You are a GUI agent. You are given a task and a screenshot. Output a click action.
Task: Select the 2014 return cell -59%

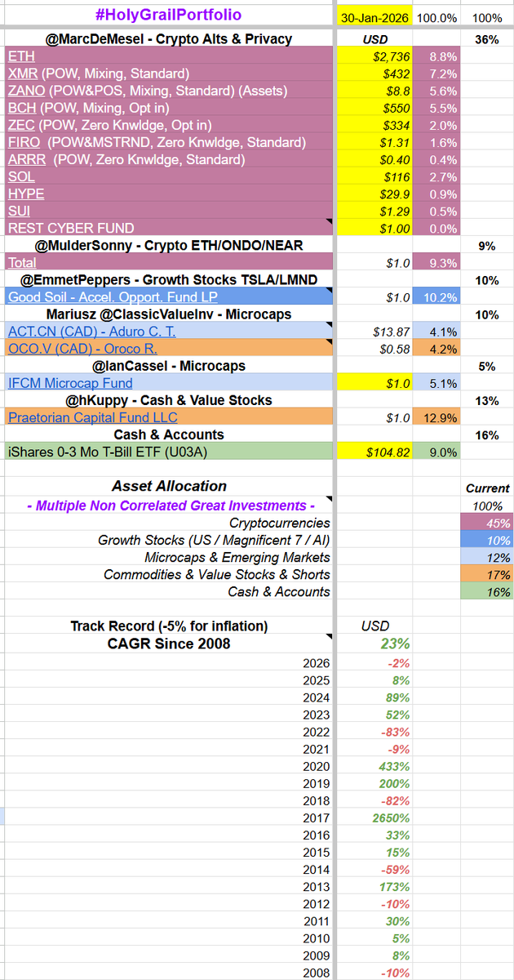point(375,869)
